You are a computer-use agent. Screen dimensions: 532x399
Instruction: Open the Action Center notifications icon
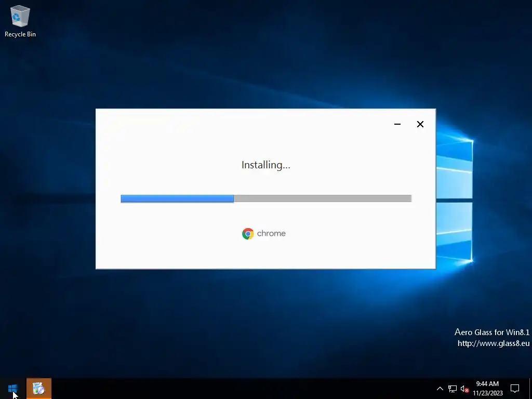click(x=515, y=389)
